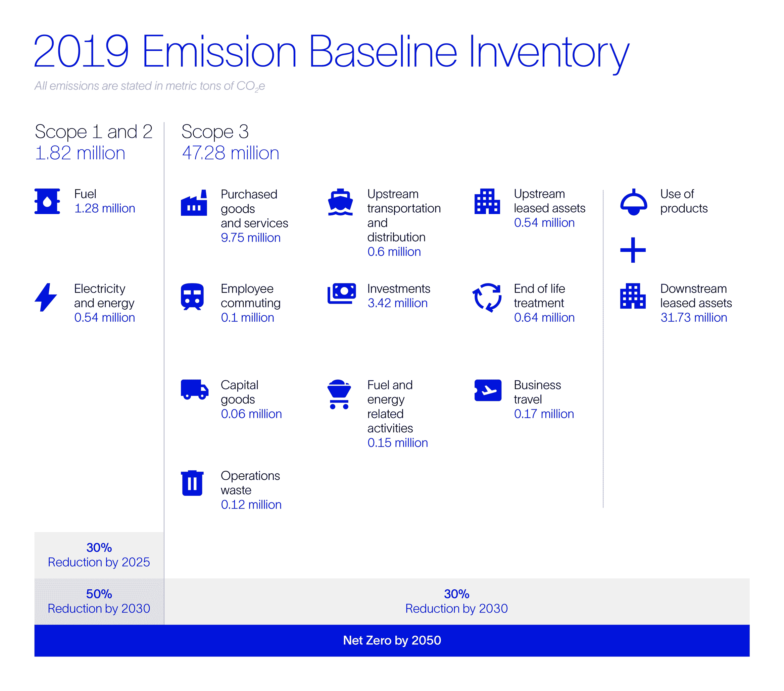
Task: Click the 30% Reduction by 2025 bar
Action: click(99, 555)
